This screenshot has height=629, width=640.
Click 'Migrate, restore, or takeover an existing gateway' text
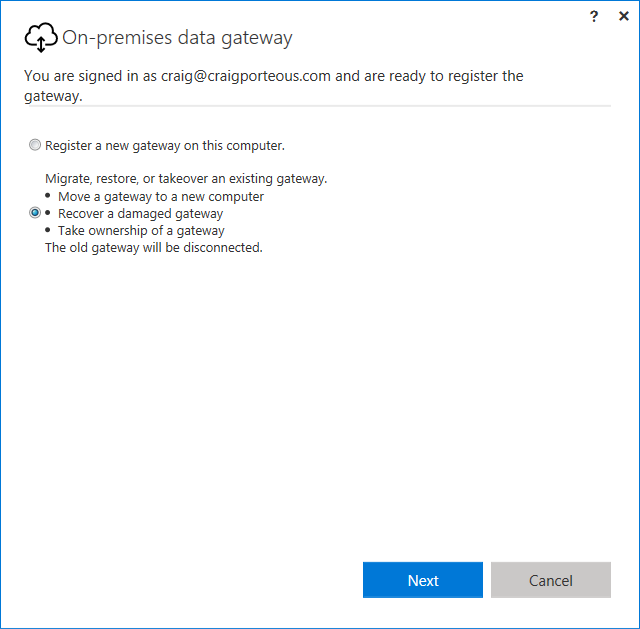click(186, 179)
